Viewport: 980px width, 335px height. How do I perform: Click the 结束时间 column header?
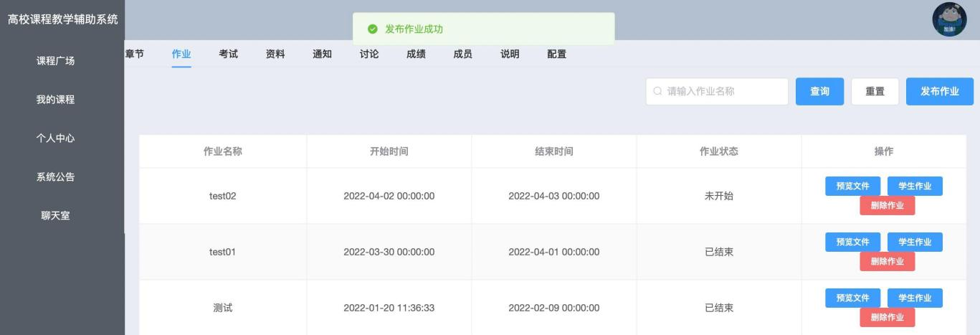[x=554, y=151]
